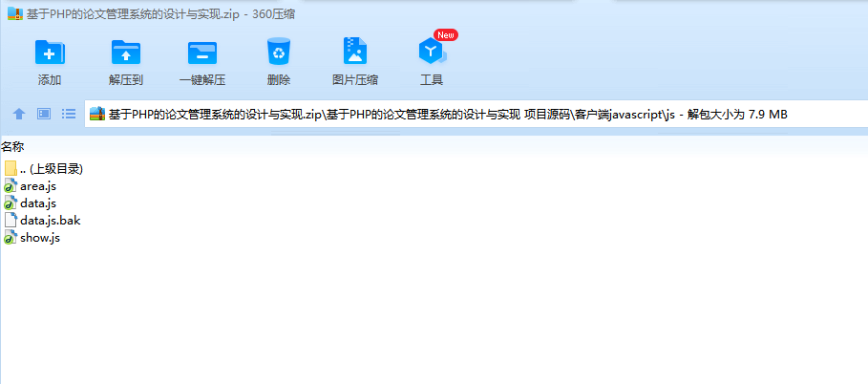Go up one level with arrow icon
Screen dimensions: 868x384
pos(19,114)
